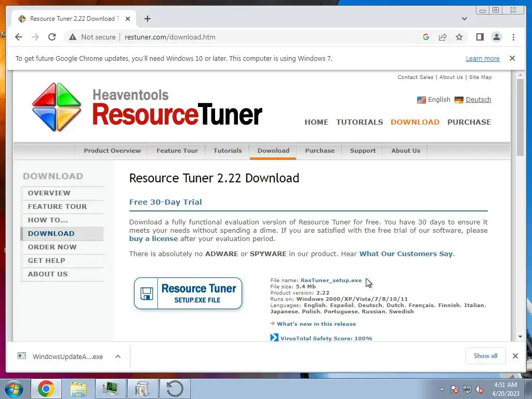Select DOWNLOAD in the sidebar
532x399 pixels.
(x=62, y=234)
